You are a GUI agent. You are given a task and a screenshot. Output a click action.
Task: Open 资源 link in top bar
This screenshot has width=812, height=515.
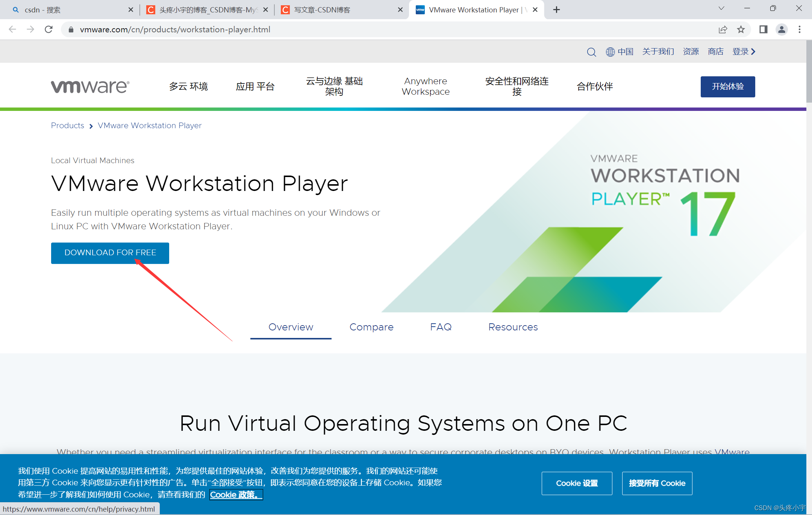click(691, 51)
